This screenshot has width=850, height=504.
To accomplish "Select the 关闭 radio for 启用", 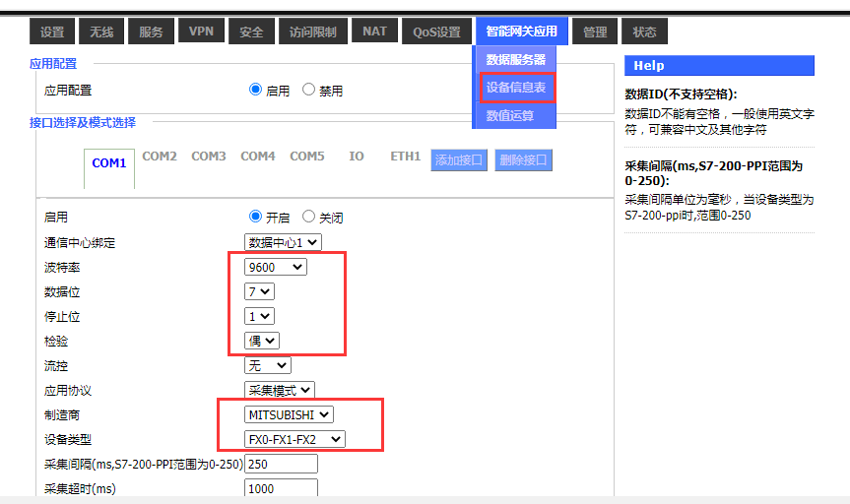I will tap(308, 217).
